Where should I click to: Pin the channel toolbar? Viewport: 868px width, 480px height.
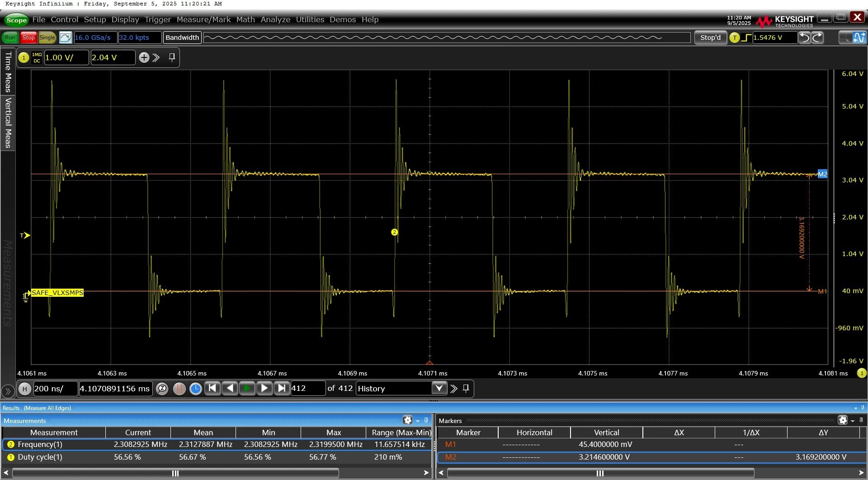[x=172, y=57]
